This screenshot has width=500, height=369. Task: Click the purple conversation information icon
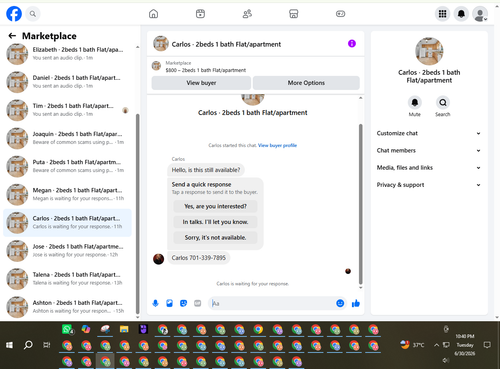pyautogui.click(x=352, y=44)
